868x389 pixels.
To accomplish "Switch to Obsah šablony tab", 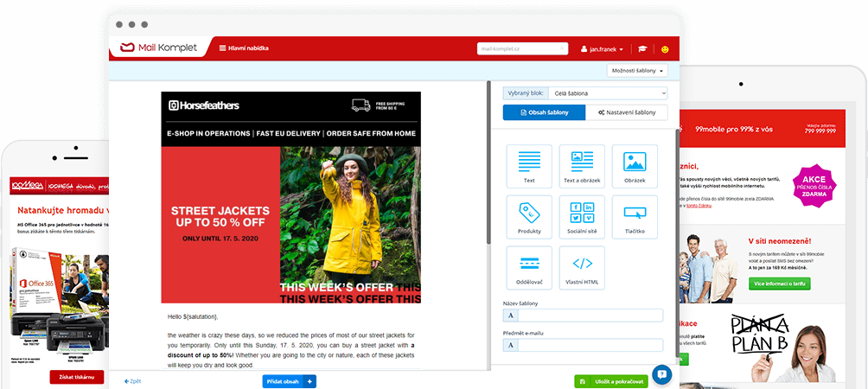I will [x=544, y=112].
